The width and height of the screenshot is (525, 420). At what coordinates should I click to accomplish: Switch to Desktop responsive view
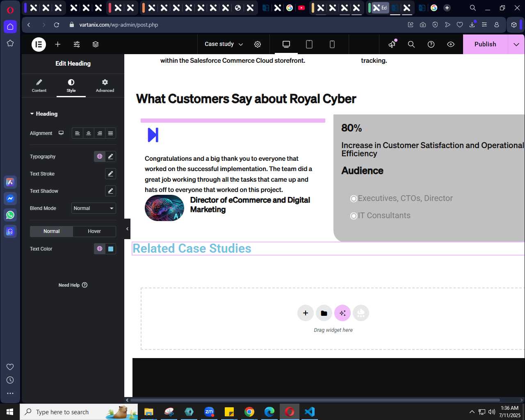click(286, 44)
